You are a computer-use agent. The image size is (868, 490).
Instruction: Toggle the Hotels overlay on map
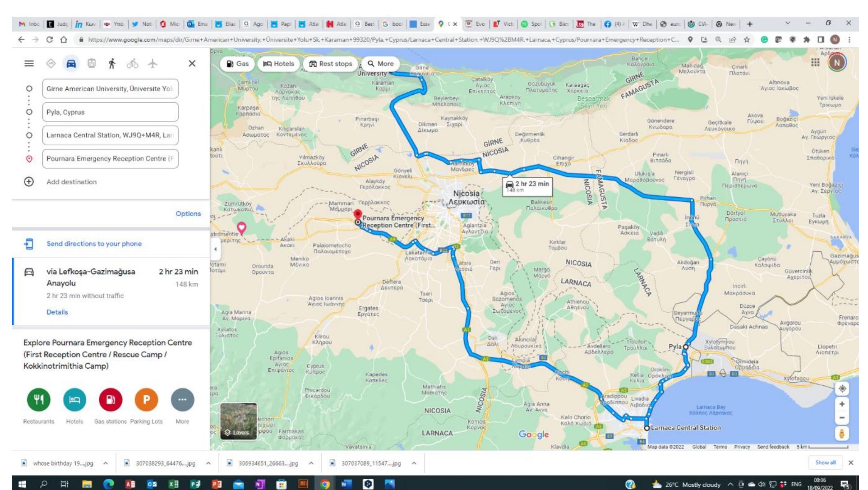(278, 64)
